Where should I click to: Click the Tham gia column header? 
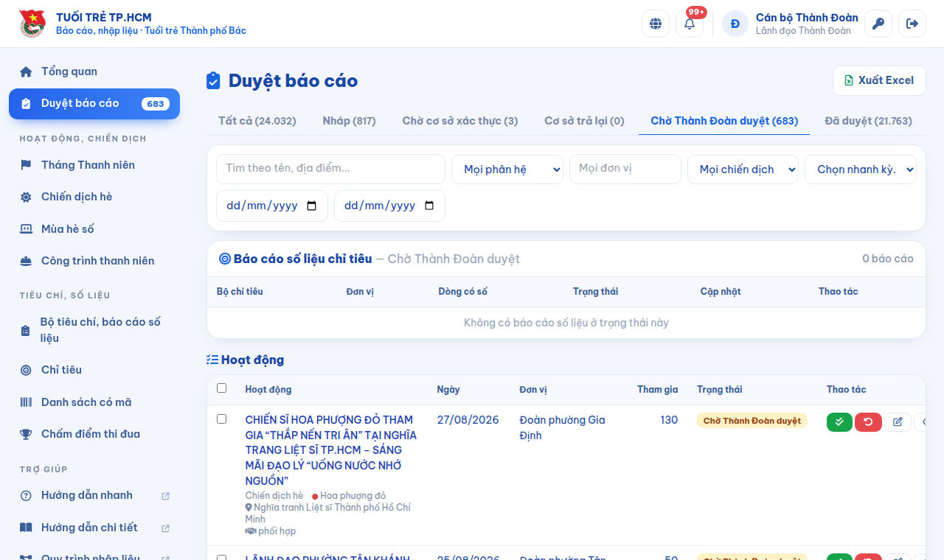click(x=657, y=390)
